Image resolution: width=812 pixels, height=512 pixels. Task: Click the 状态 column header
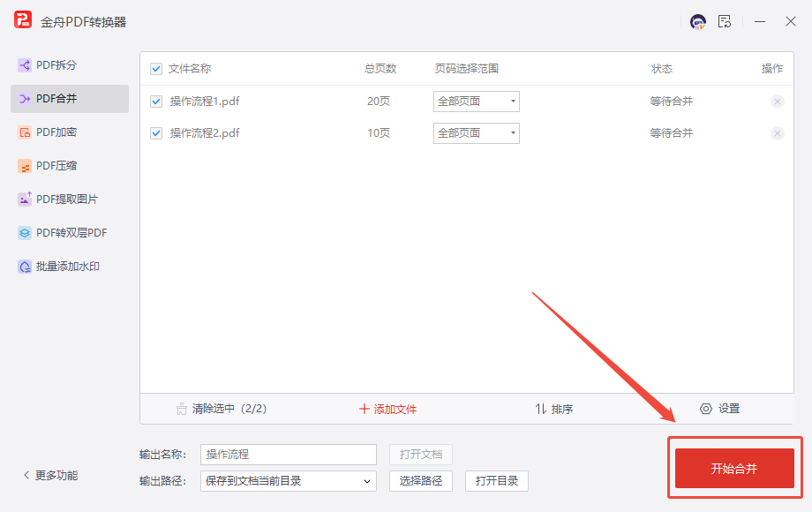[x=662, y=69]
